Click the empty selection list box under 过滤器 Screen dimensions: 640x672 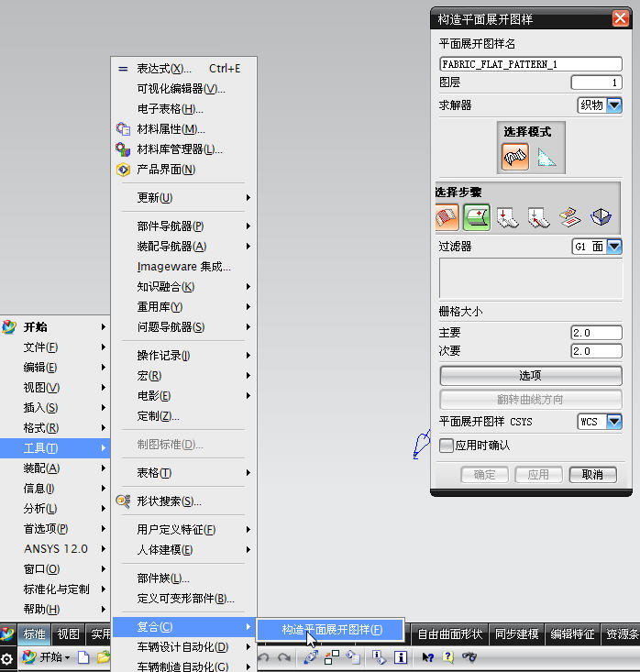(x=531, y=279)
